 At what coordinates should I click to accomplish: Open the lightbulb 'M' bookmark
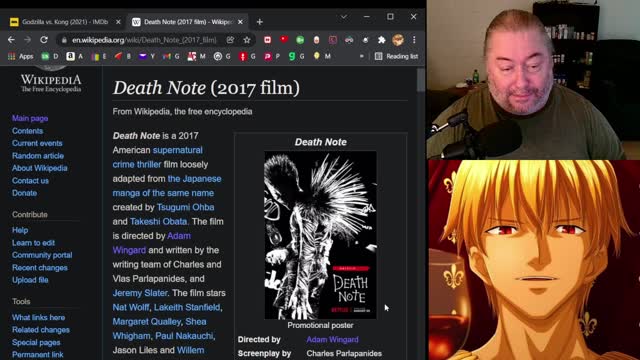322,56
